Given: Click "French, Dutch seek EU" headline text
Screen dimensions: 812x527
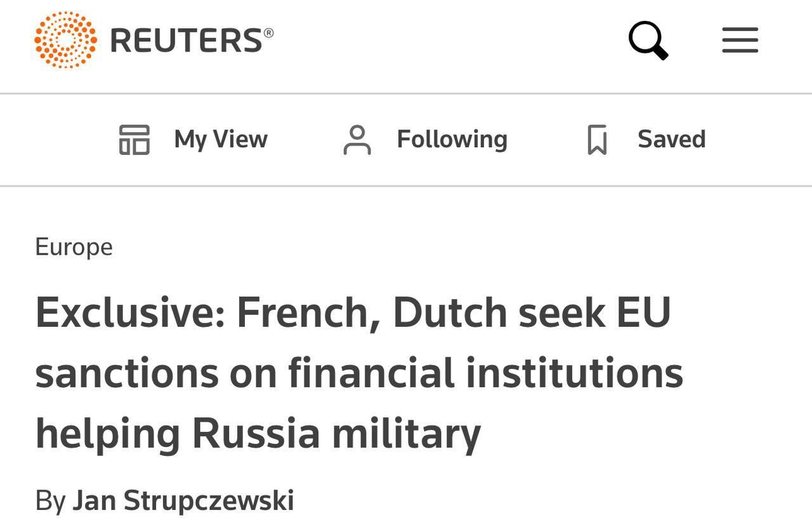Looking at the screenshot, I should (454, 312).
